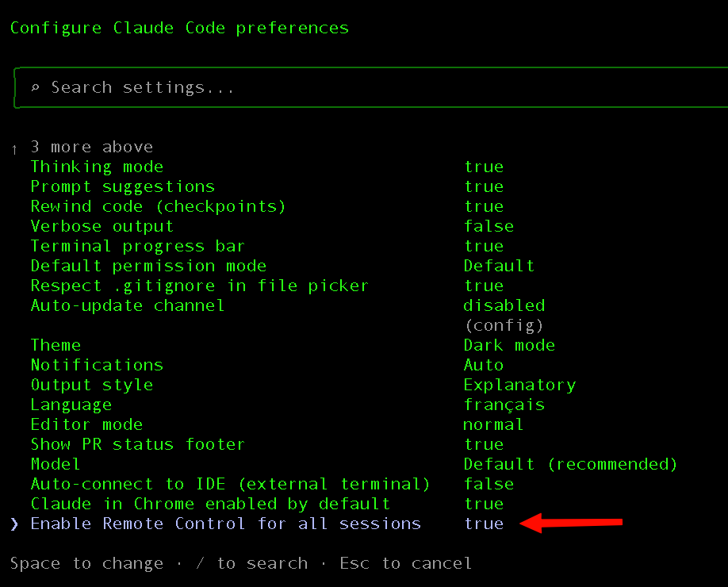728x587 pixels.
Task: Toggle Verbose output value false
Action: 489,226
